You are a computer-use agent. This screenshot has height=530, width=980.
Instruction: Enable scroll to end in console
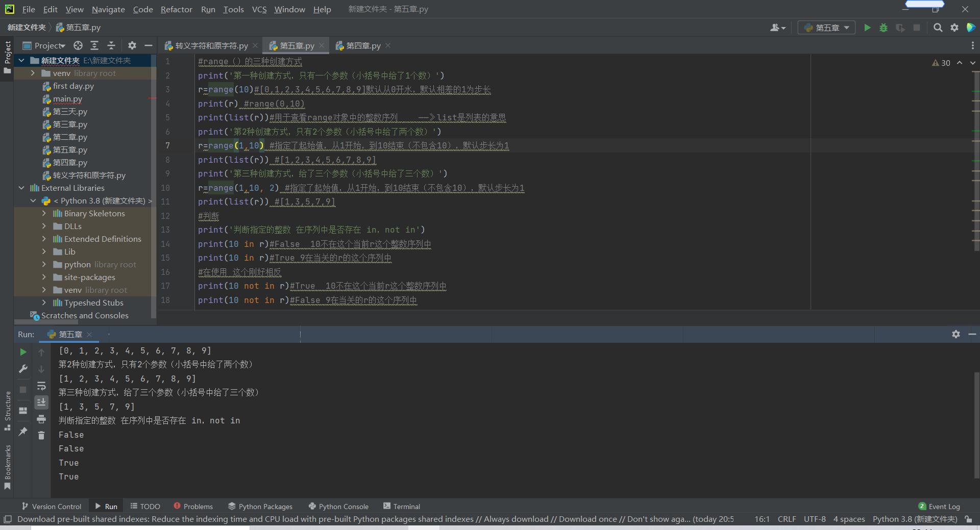click(x=41, y=402)
